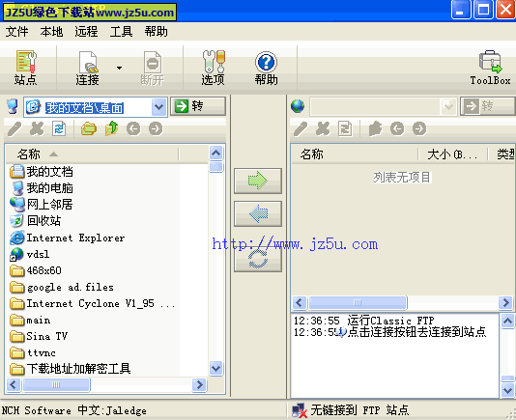
Task: Click the remote globe icon
Action: point(298,106)
